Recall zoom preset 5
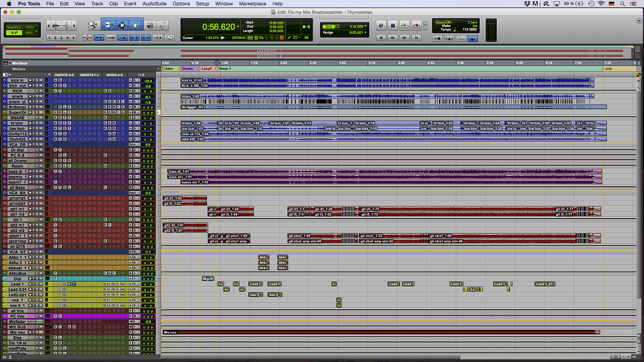Screen dimensions: 644x362 pyautogui.click(x=74, y=37)
